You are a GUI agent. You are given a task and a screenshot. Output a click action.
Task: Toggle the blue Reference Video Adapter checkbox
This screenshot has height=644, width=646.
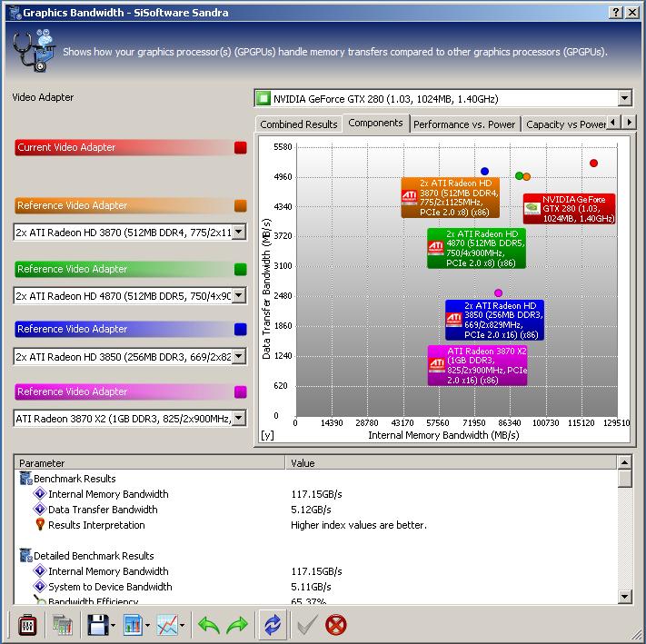tap(241, 329)
